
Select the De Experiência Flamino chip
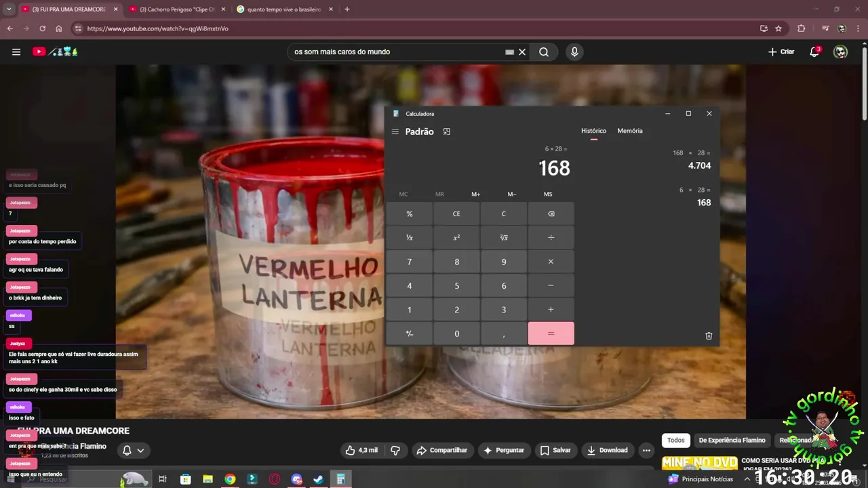coord(732,440)
